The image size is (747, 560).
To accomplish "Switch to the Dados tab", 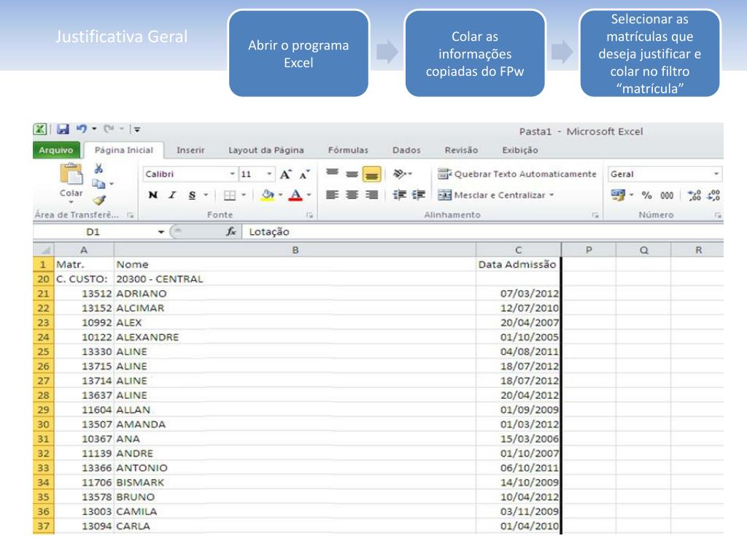I will click(406, 150).
